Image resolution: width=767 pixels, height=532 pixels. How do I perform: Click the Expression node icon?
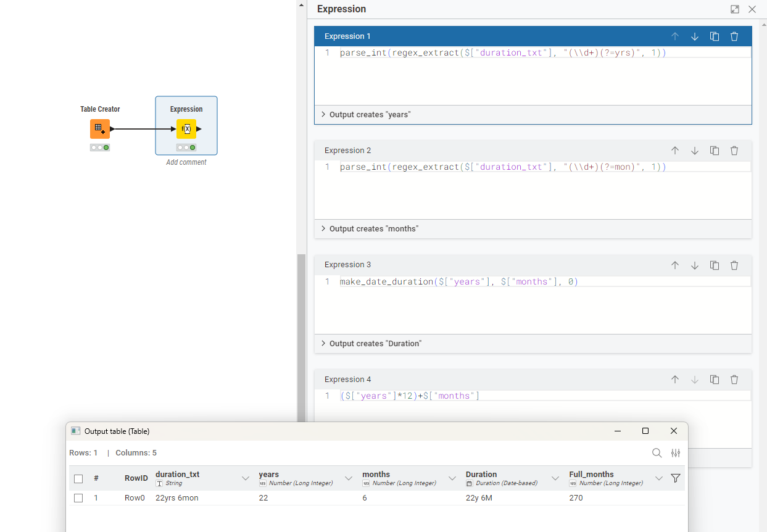click(186, 129)
